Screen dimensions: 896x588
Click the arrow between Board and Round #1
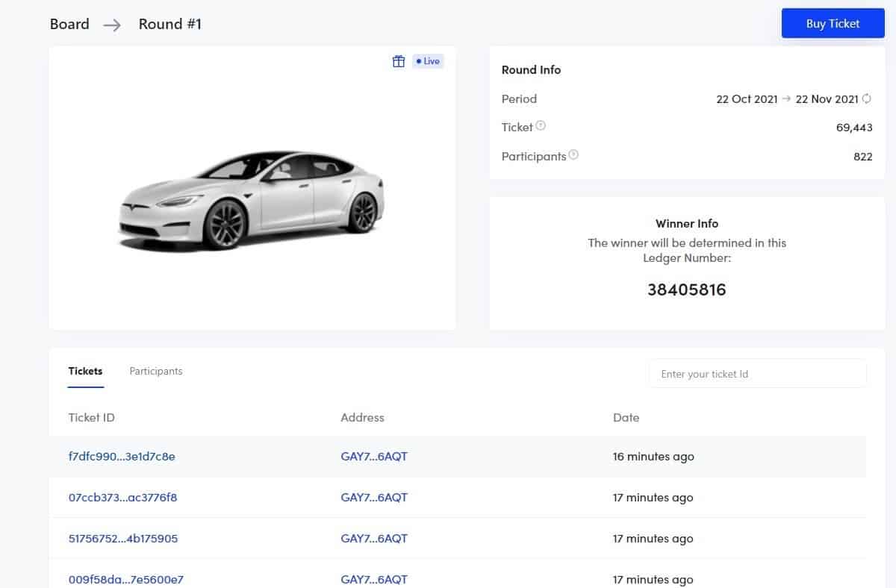point(112,25)
